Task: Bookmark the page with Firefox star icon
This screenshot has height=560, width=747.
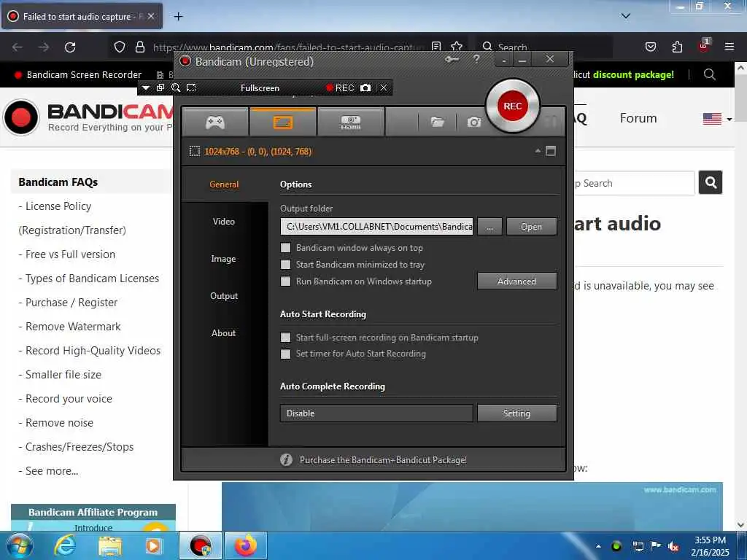Action: point(457,47)
